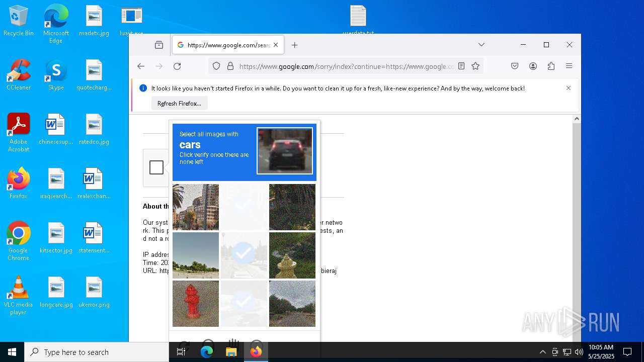Tick the I'm not a robot checkbox
The image size is (644, 362).
[156, 167]
